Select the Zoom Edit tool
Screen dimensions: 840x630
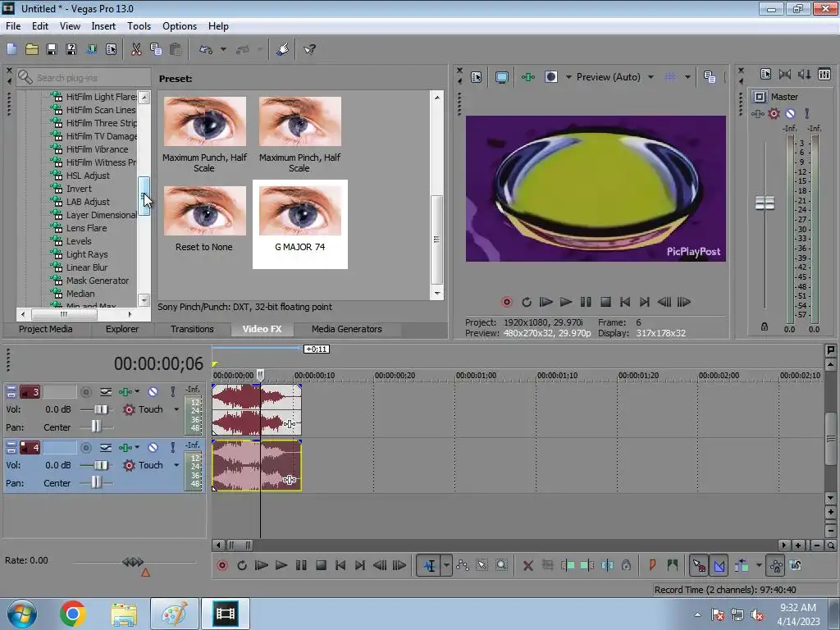tap(501, 565)
